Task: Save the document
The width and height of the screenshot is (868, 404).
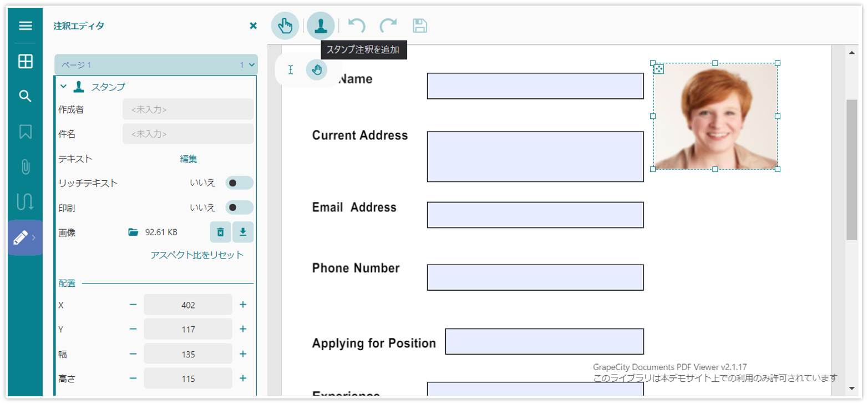Action: (x=420, y=26)
